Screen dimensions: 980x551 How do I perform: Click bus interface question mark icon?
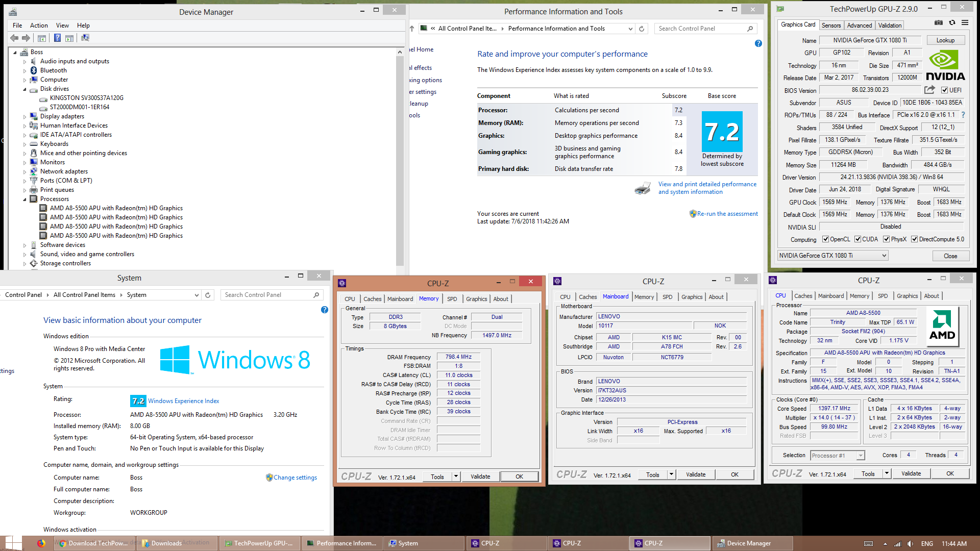tap(963, 115)
